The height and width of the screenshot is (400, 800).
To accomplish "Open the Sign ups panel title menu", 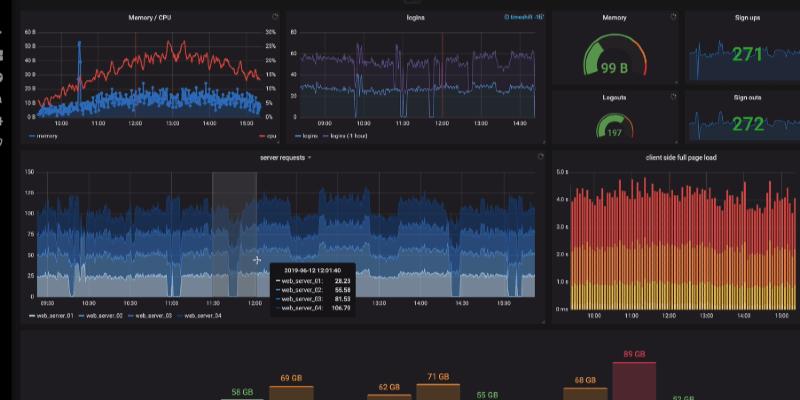I will [747, 18].
